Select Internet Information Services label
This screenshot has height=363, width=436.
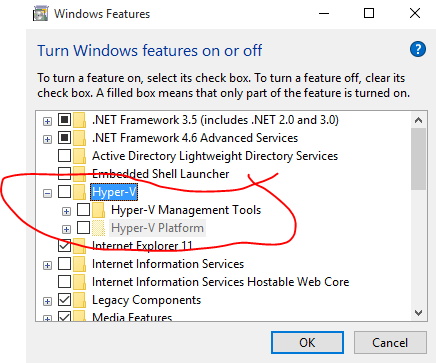tap(168, 264)
